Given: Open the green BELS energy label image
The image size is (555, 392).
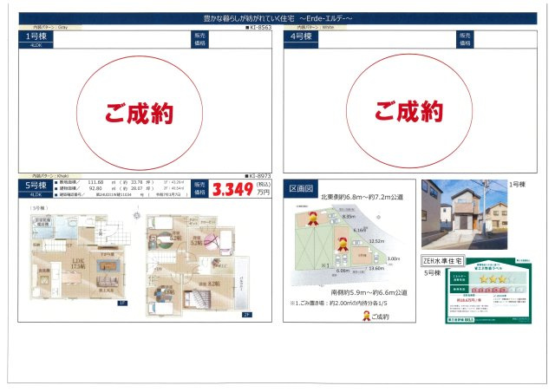Looking at the screenshot, I should [488, 291].
